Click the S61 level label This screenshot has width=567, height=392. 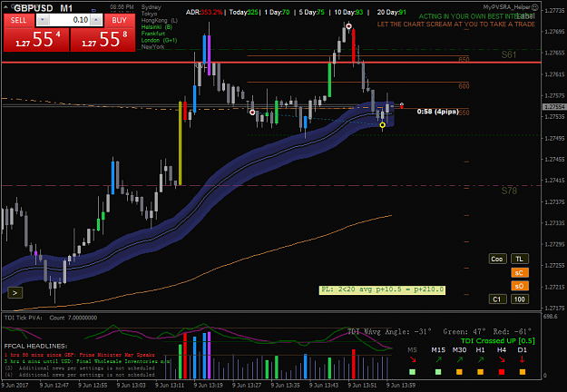tap(508, 55)
